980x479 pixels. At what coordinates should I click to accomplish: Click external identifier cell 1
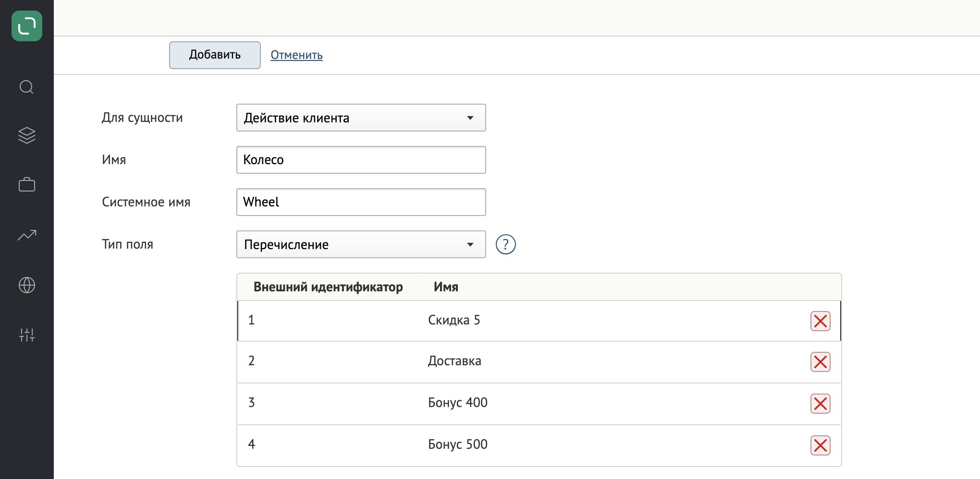coord(251,320)
